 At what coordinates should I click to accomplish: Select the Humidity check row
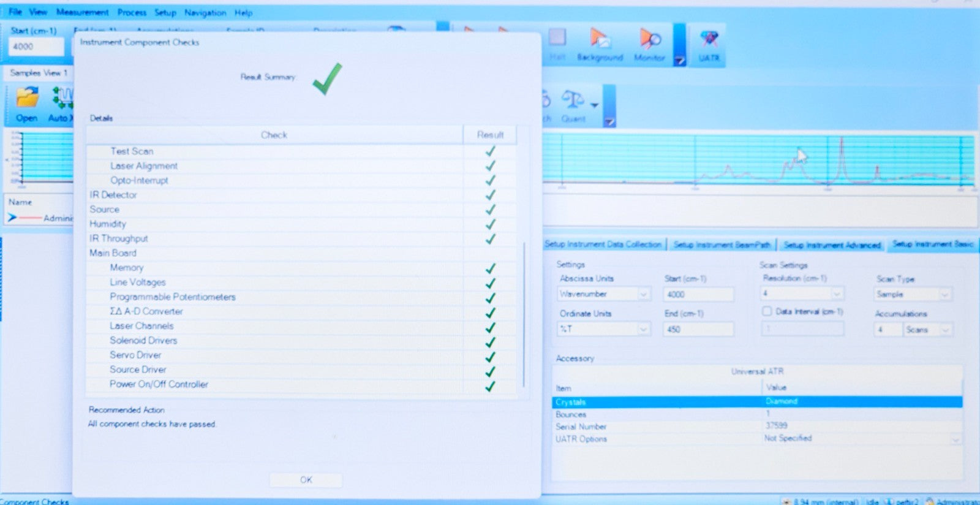(x=301, y=224)
